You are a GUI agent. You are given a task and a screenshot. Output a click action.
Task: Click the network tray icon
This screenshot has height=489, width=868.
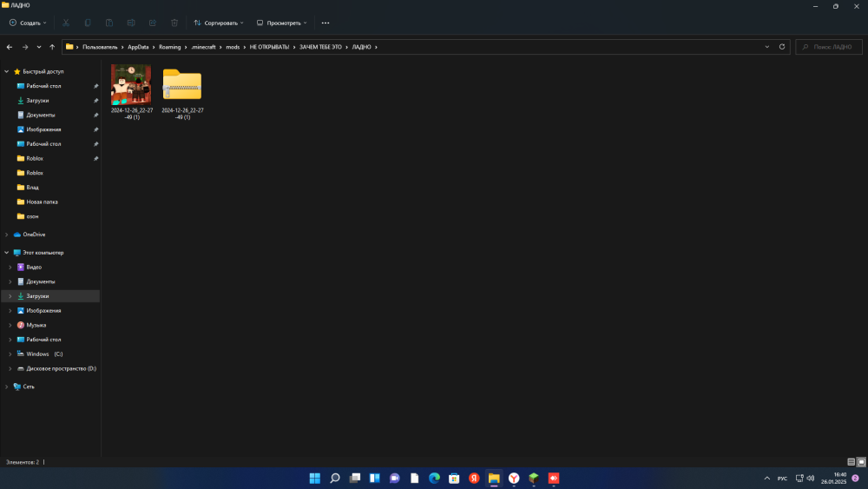[799, 478]
